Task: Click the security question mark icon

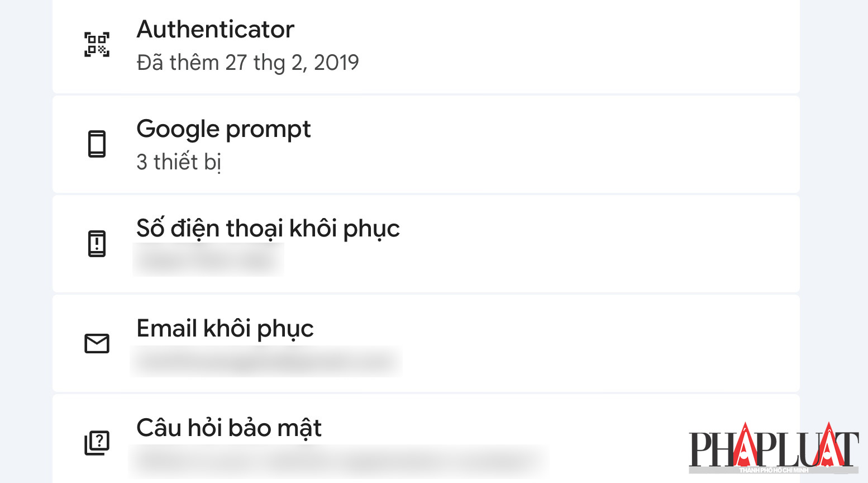Action: coord(97,443)
